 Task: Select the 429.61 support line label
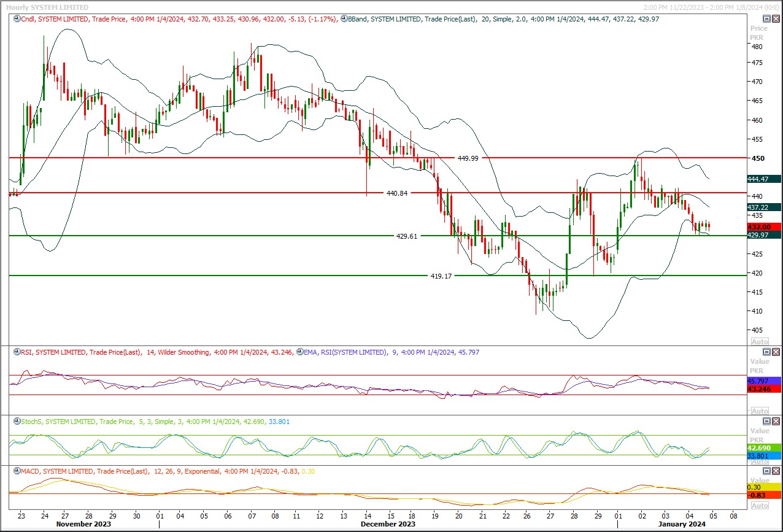pyautogui.click(x=406, y=236)
